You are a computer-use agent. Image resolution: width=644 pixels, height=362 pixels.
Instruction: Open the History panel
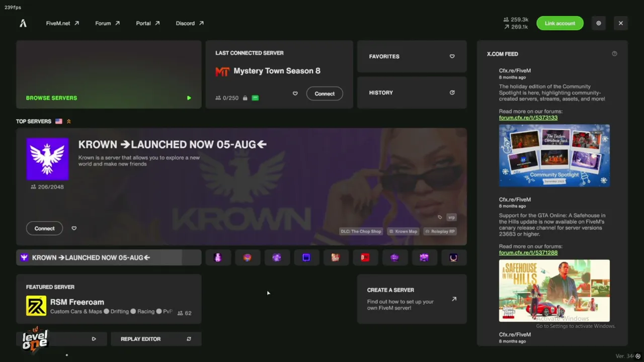pos(412,93)
